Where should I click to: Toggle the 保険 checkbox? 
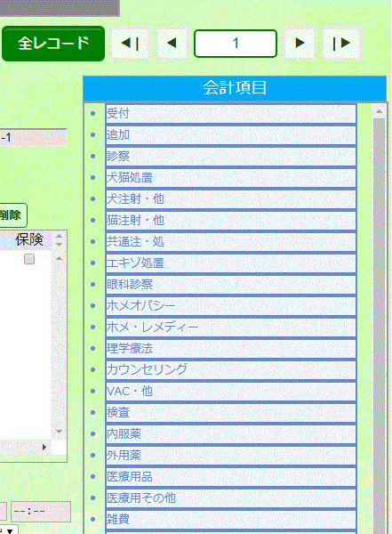coord(29,259)
